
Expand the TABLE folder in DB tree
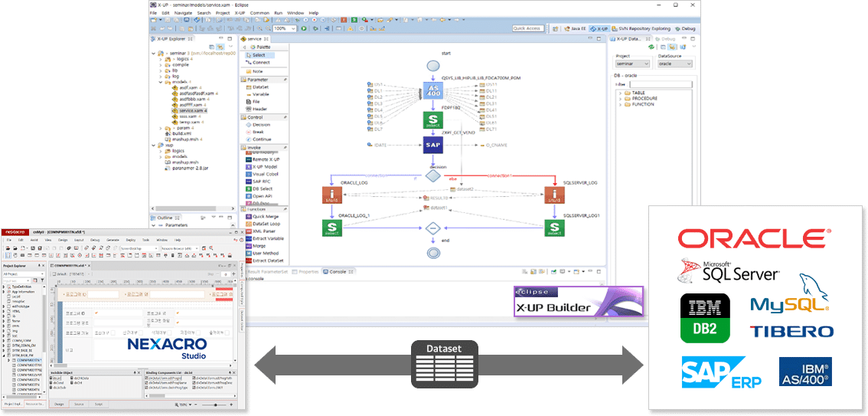[x=620, y=93]
